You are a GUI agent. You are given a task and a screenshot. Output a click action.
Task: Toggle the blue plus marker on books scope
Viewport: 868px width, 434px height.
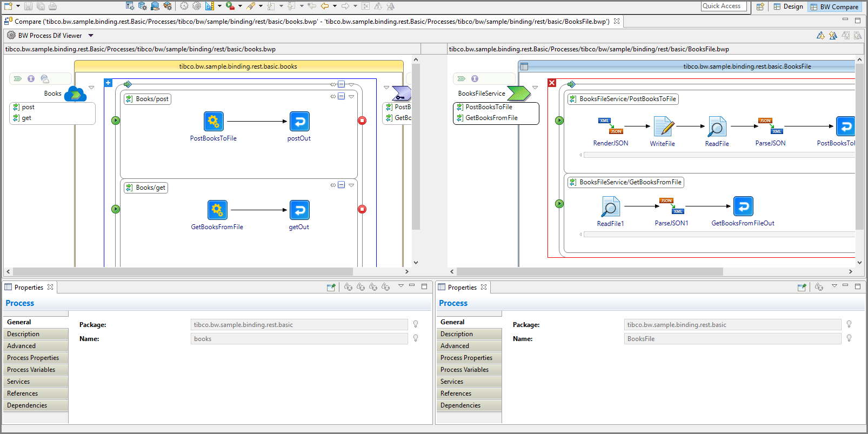[x=108, y=83]
